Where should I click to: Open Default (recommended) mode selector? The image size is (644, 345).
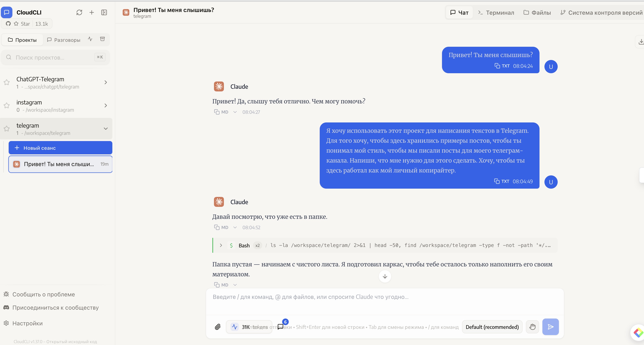point(492,327)
